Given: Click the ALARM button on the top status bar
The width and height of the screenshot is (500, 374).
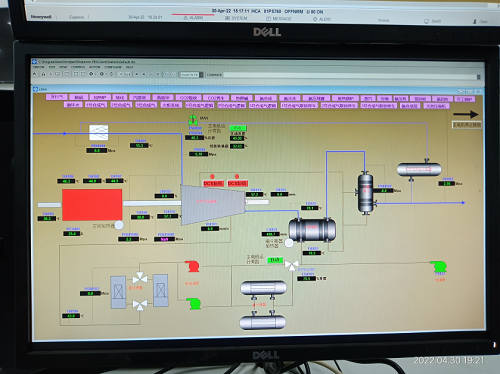Looking at the screenshot, I should [193, 18].
